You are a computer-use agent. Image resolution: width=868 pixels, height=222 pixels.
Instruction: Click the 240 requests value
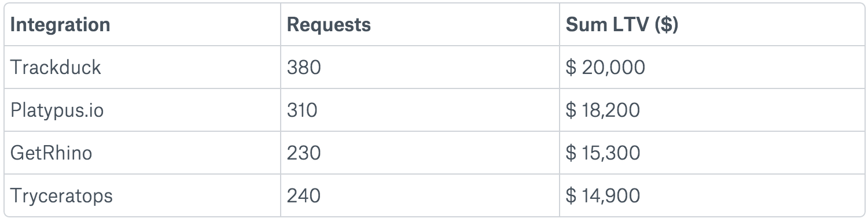[x=304, y=196]
